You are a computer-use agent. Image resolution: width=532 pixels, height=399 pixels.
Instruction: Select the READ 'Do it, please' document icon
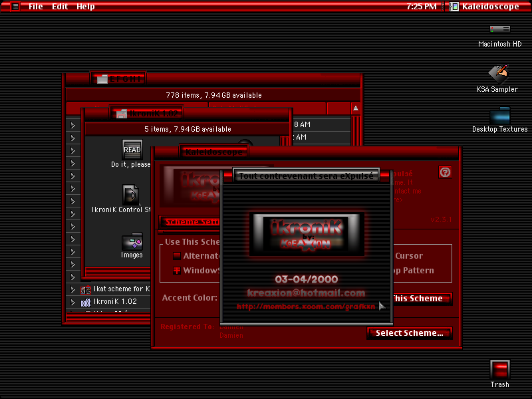coord(132,149)
